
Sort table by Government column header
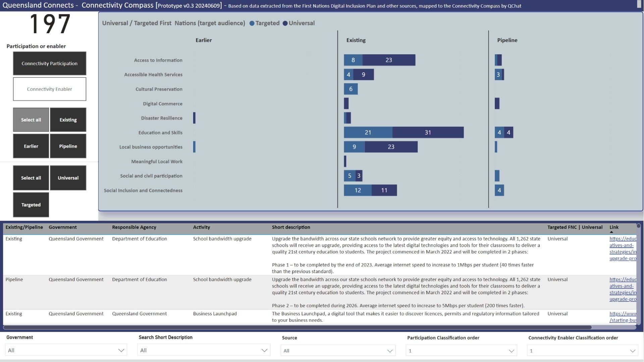(x=63, y=227)
